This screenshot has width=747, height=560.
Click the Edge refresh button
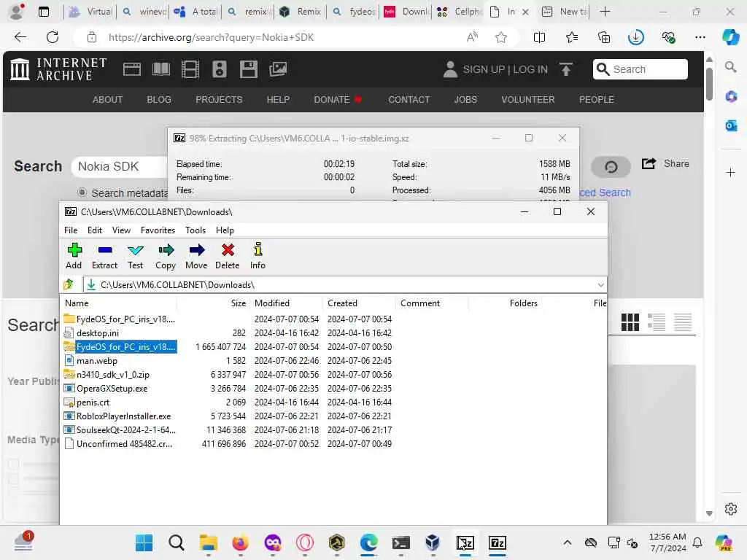53,37
